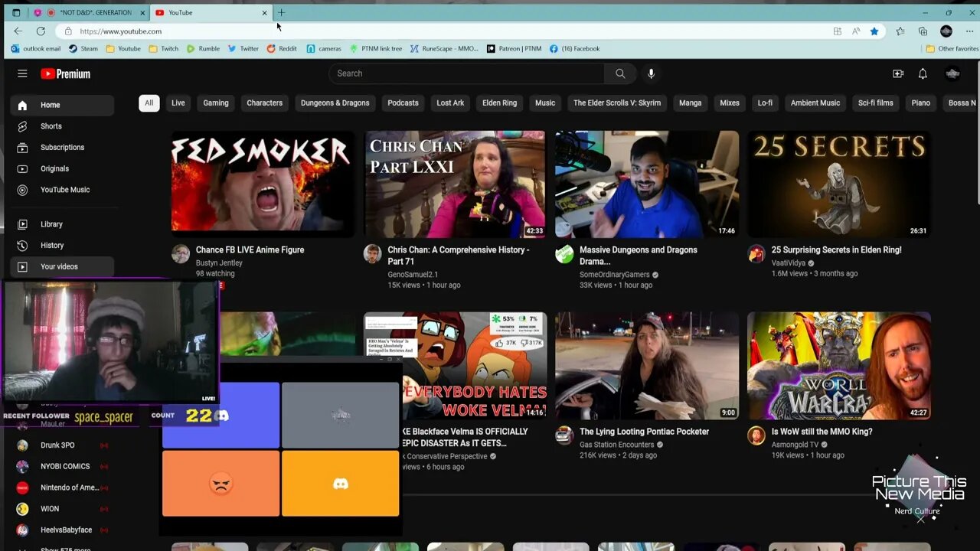Open History in the sidebar
Image resolution: width=980 pixels, height=551 pixels.
[x=62, y=246]
